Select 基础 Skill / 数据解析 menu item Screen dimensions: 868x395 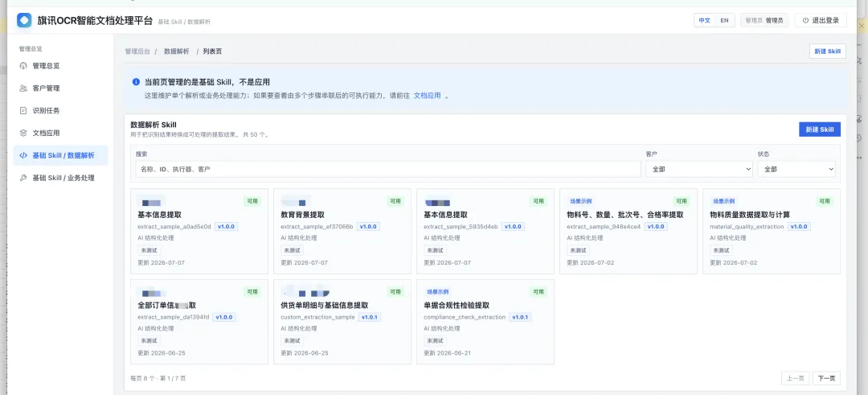(x=60, y=156)
